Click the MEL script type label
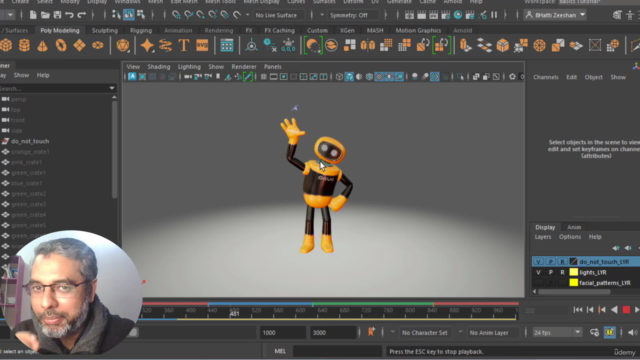This screenshot has width=640, height=360. coord(280,351)
